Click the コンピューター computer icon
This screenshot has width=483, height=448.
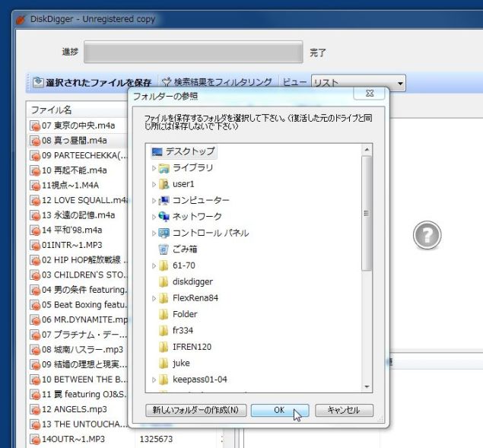point(164,201)
